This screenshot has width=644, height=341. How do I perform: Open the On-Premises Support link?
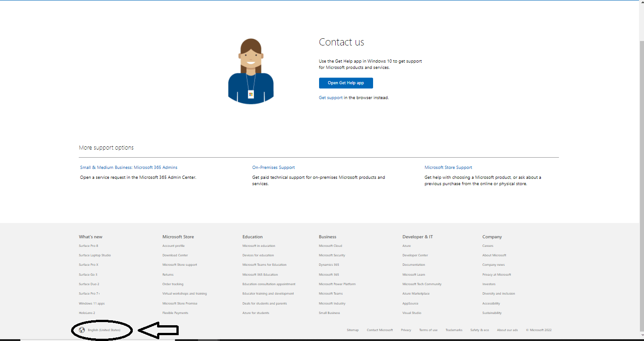coord(274,168)
